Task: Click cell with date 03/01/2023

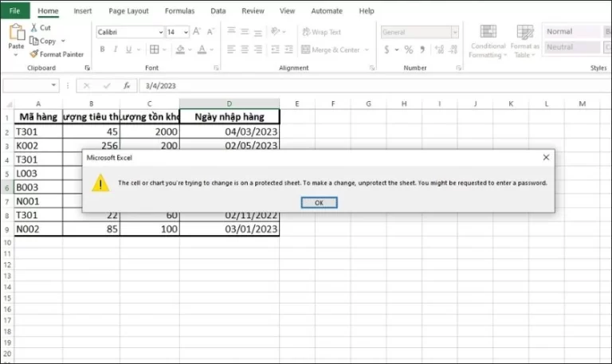Action: click(x=229, y=229)
